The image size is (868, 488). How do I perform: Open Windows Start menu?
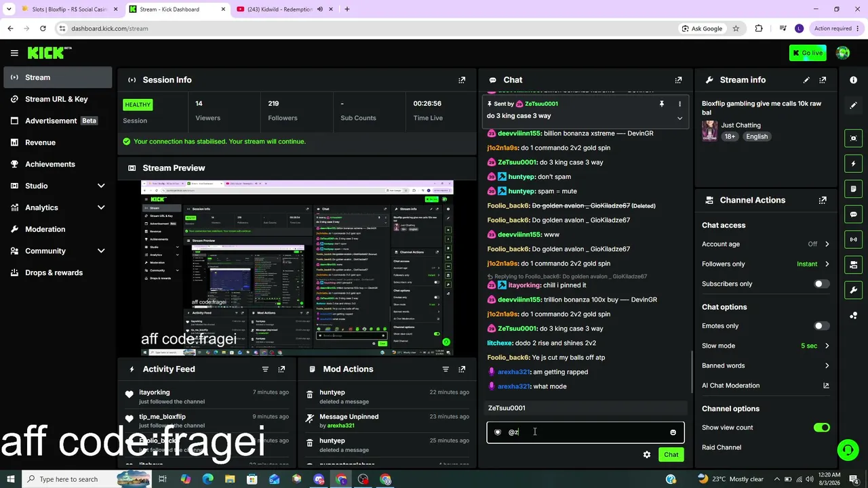click(x=10, y=479)
